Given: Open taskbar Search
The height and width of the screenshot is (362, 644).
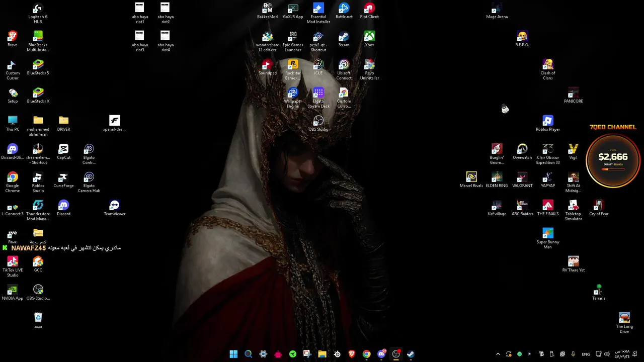Looking at the screenshot, I should (x=248, y=354).
